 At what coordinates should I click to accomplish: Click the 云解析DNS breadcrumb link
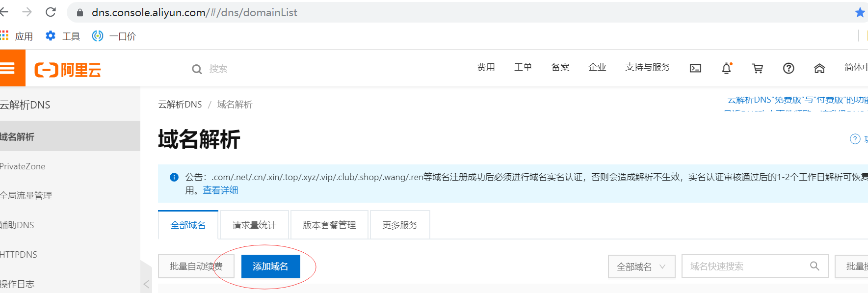pyautogui.click(x=180, y=104)
